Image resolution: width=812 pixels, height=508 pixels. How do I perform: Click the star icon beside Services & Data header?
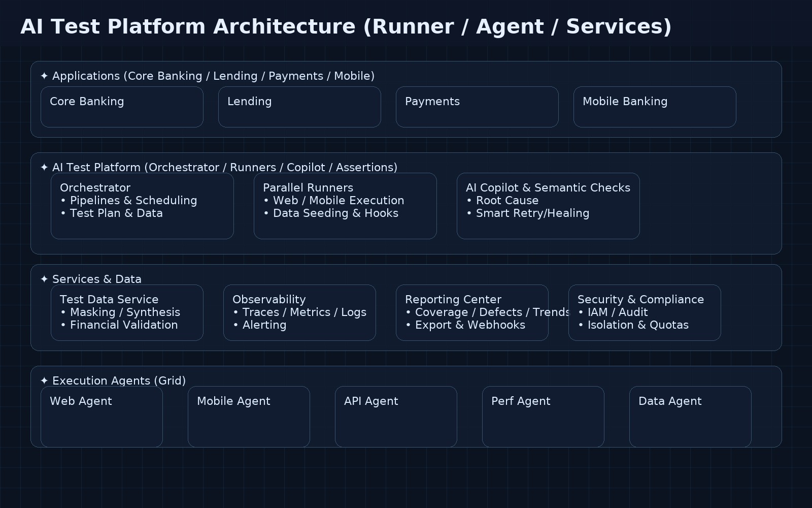click(45, 279)
